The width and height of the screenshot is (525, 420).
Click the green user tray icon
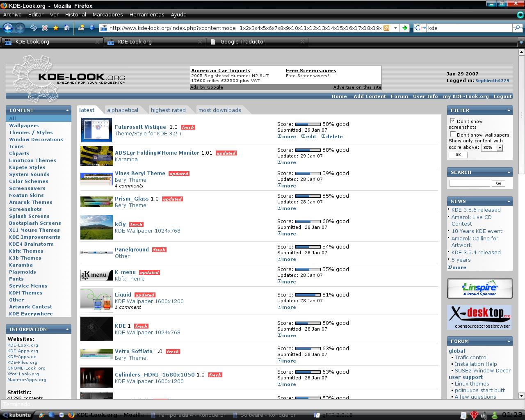coord(495,415)
